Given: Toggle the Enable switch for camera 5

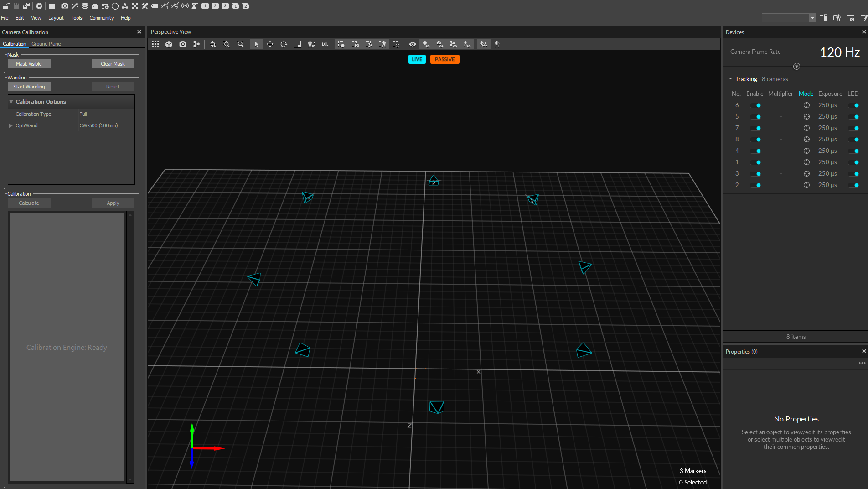Looking at the screenshot, I should point(755,117).
